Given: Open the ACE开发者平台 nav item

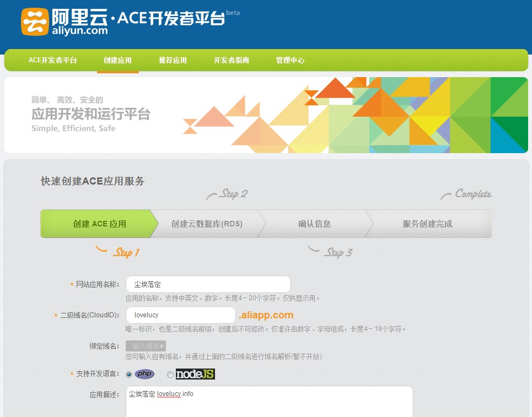Looking at the screenshot, I should (52, 61).
